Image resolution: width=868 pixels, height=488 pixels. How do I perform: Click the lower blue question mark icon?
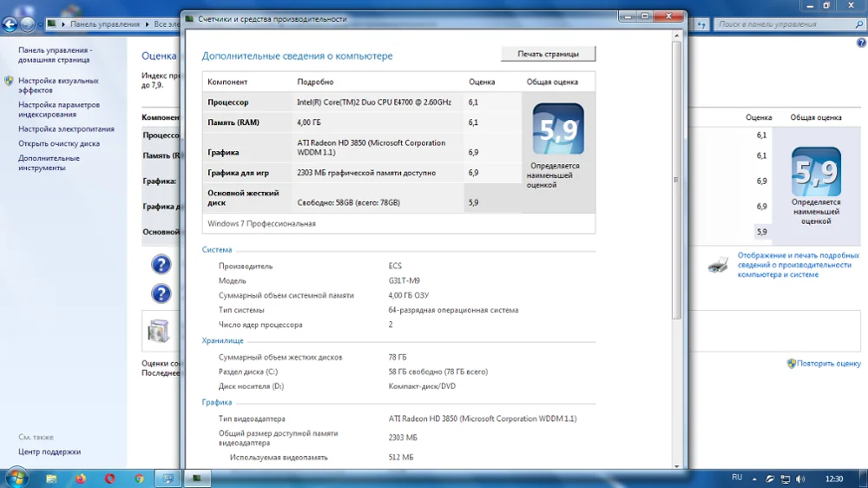[161, 293]
